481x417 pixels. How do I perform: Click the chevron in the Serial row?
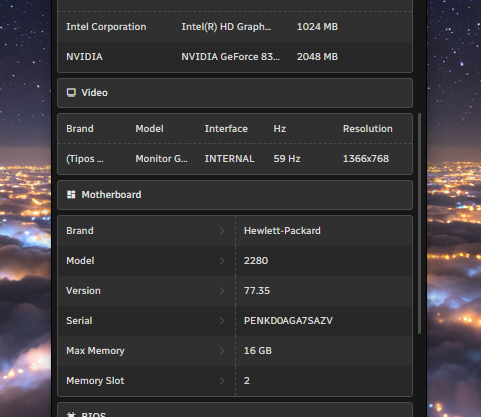(222, 321)
